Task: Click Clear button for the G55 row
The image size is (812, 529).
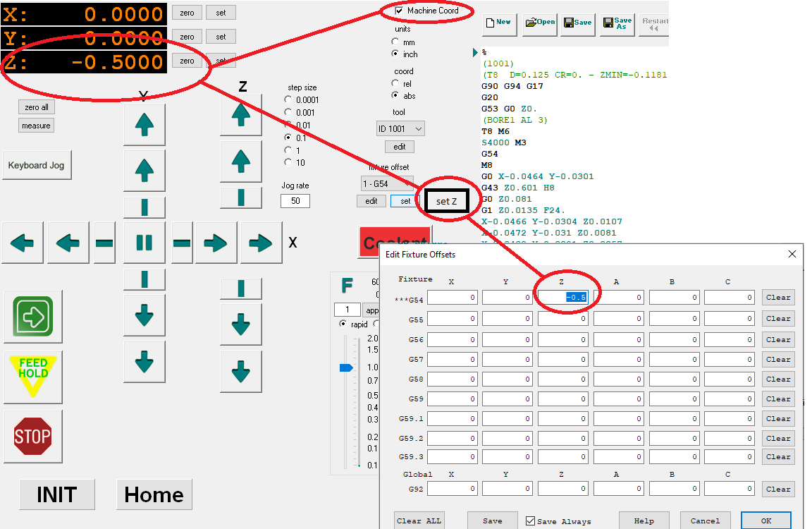Action: (x=778, y=318)
